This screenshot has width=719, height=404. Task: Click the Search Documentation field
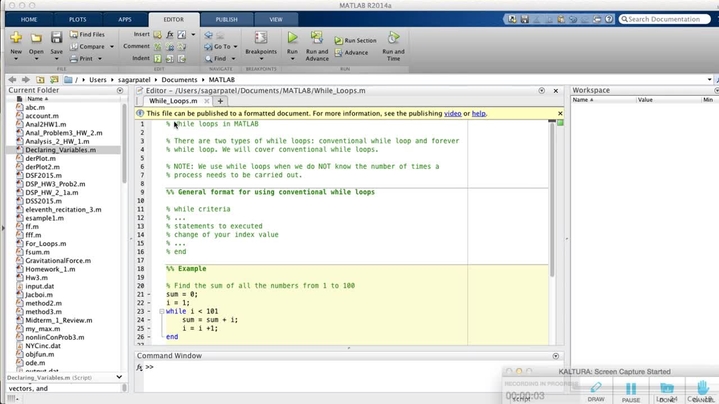(x=664, y=19)
